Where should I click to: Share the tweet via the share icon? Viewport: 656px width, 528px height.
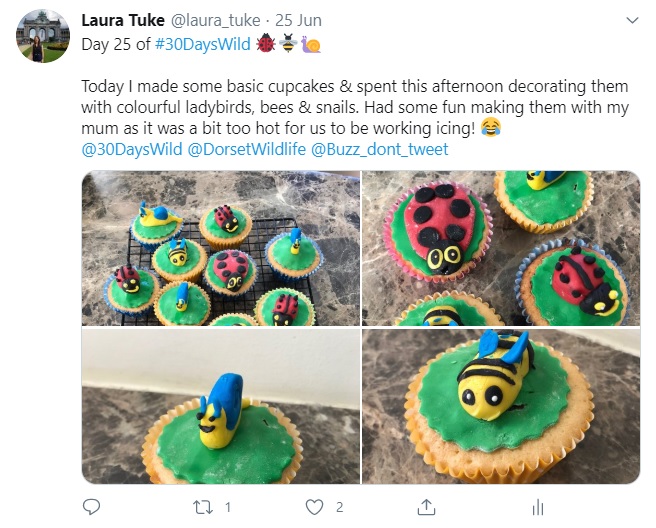click(x=426, y=506)
